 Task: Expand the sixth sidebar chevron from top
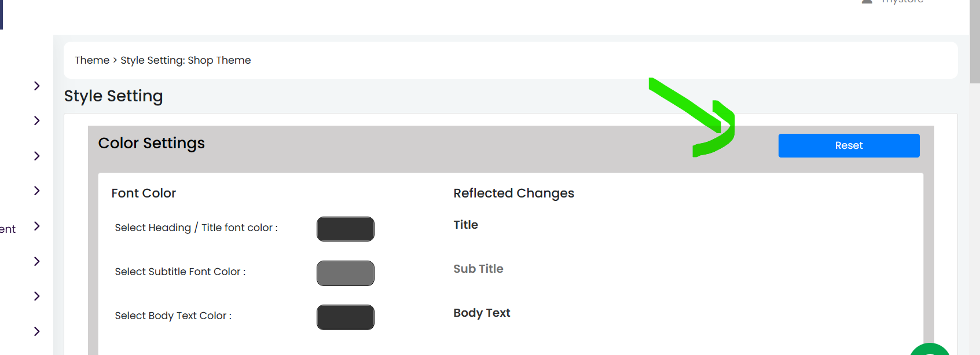point(37,261)
